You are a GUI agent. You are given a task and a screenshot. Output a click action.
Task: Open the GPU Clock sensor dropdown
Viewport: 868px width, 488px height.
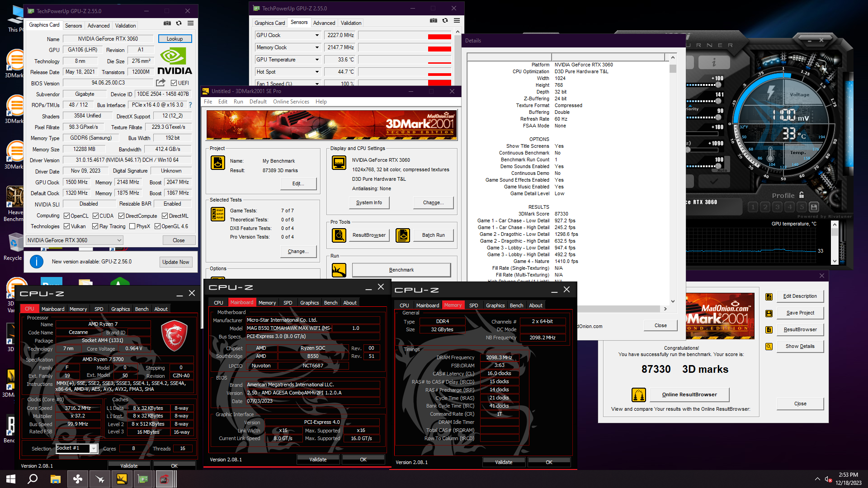click(x=317, y=35)
